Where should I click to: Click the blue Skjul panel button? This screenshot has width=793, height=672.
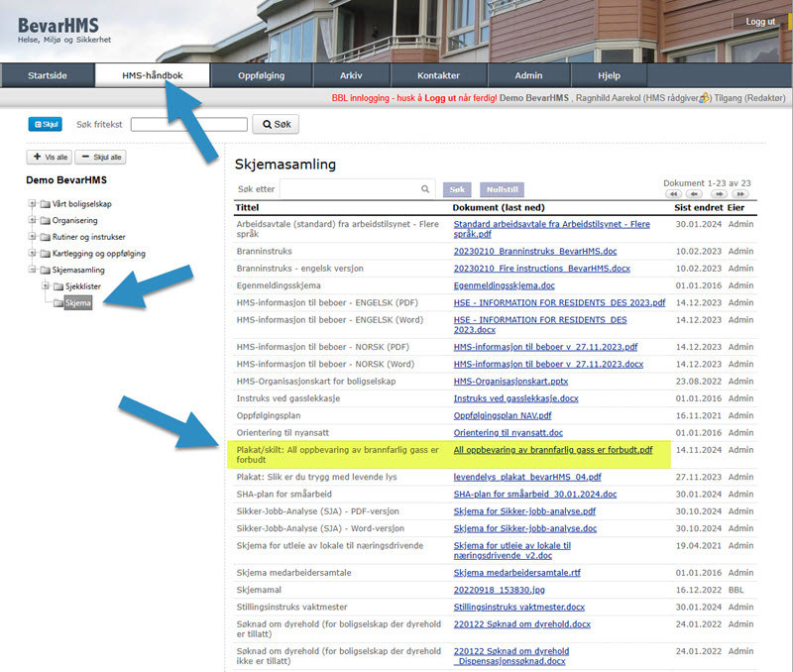click(45, 124)
